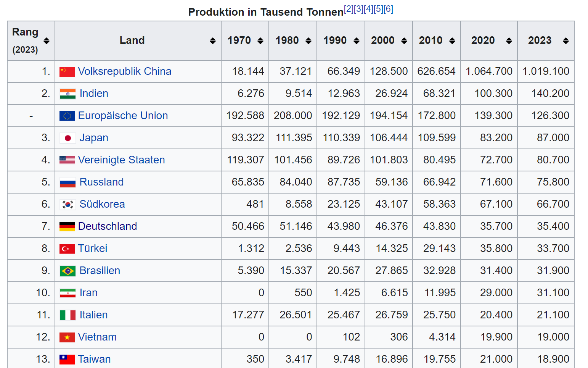Viewport: 588px width, 368px height.
Task: Open footnote reference [3] in caption
Action: click(359, 9)
